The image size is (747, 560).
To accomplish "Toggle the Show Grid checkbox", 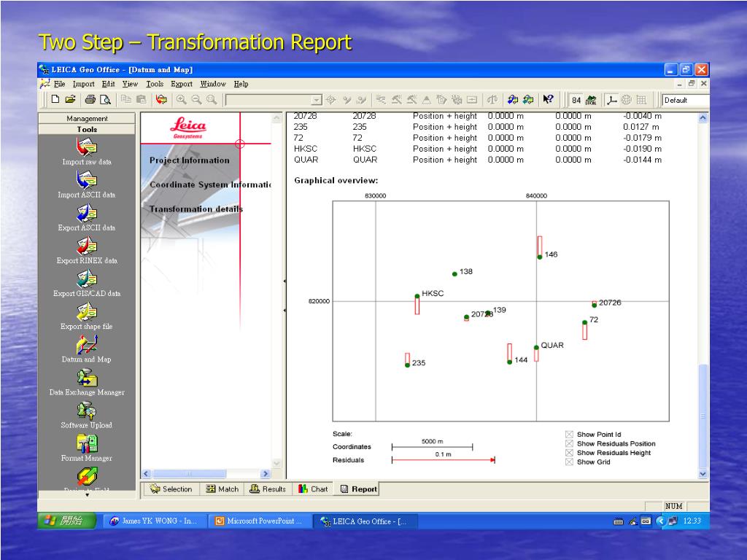I will [x=569, y=462].
